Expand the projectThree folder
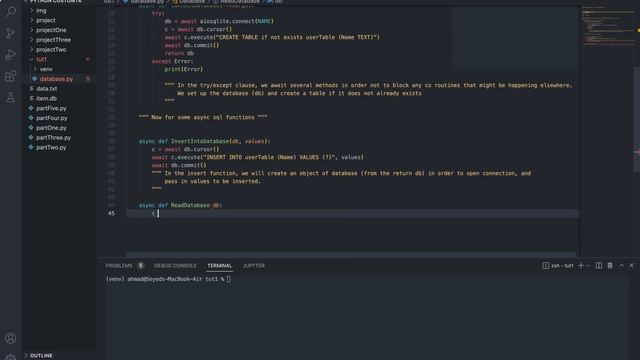This screenshot has height=360, width=640. (x=32, y=40)
